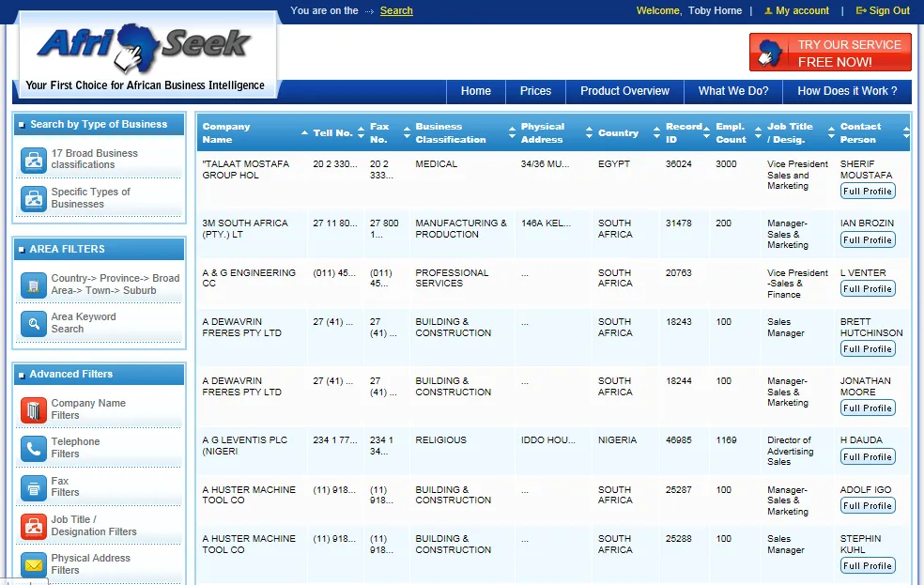Open the My account link
Image resolution: width=924 pixels, height=585 pixels.
point(802,10)
